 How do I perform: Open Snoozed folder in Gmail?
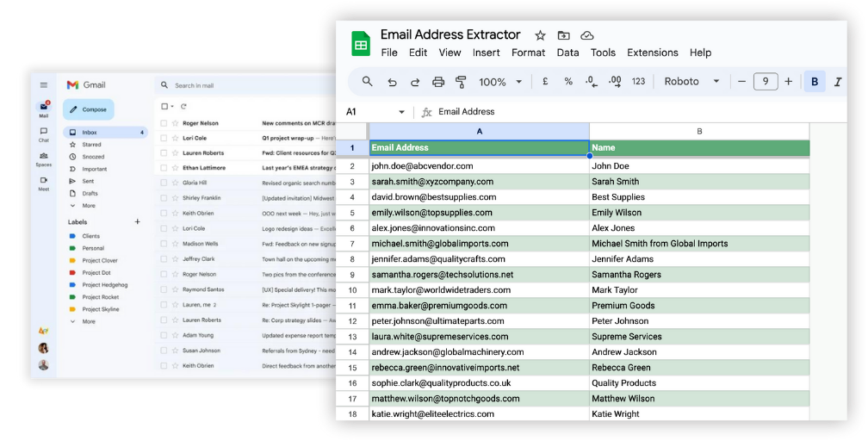(x=93, y=157)
